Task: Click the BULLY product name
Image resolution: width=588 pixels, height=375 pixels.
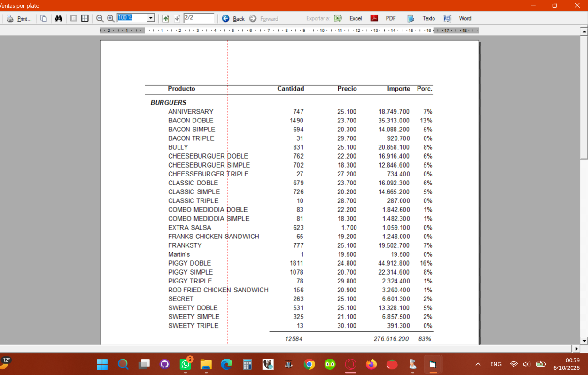Action: click(x=178, y=147)
